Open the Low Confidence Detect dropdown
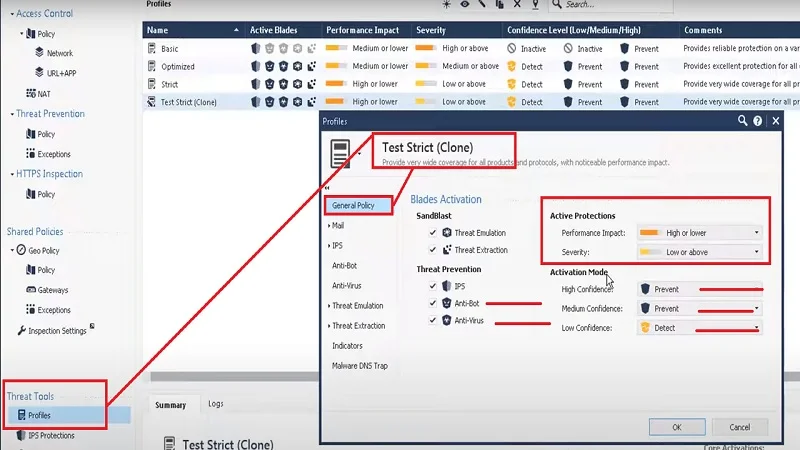The width and height of the screenshot is (800, 450). pos(699,328)
